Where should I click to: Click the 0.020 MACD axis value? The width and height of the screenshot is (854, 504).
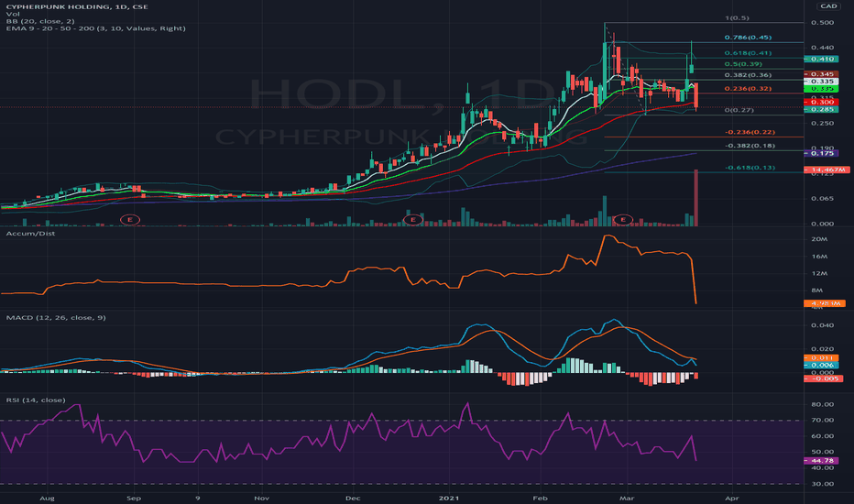point(822,349)
